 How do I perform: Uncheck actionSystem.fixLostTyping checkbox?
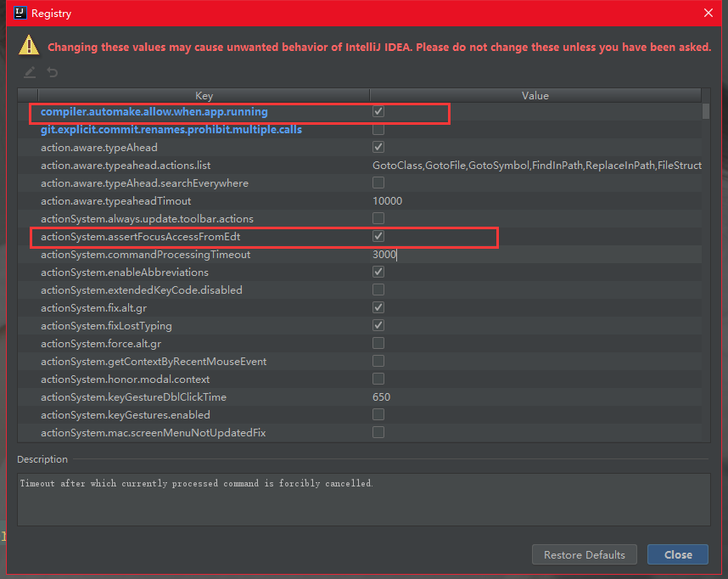pos(378,325)
